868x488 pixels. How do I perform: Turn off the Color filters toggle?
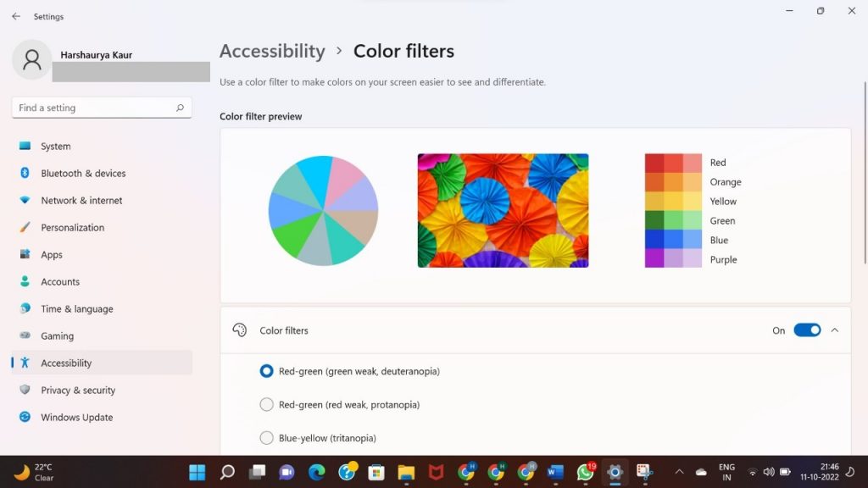(807, 330)
